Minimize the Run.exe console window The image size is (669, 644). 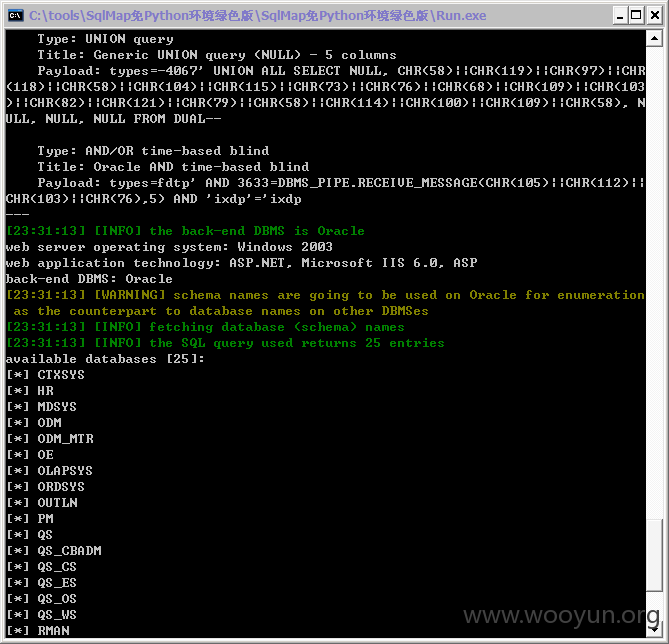620,16
